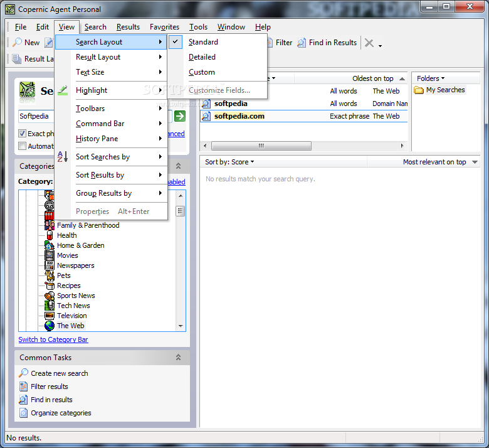Click the New search magnifier icon

click(x=17, y=43)
